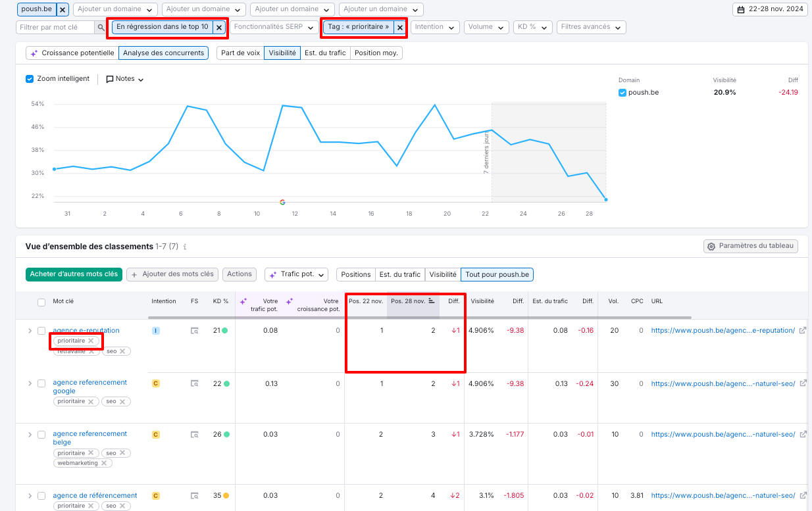Expand the agence referencement belge row
The height and width of the screenshot is (511, 812).
[30, 435]
